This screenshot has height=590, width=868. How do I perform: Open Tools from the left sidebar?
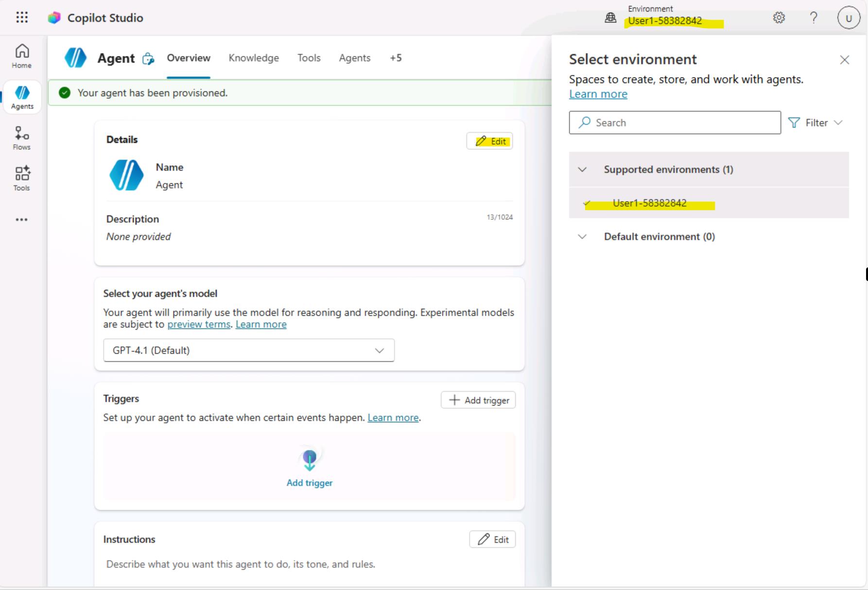coord(22,179)
